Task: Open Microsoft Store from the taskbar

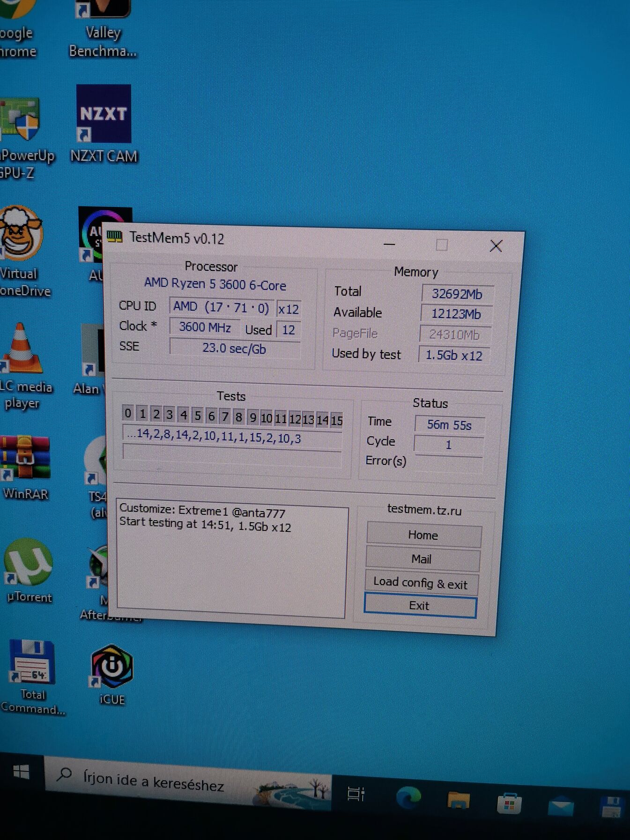Action: point(509,803)
